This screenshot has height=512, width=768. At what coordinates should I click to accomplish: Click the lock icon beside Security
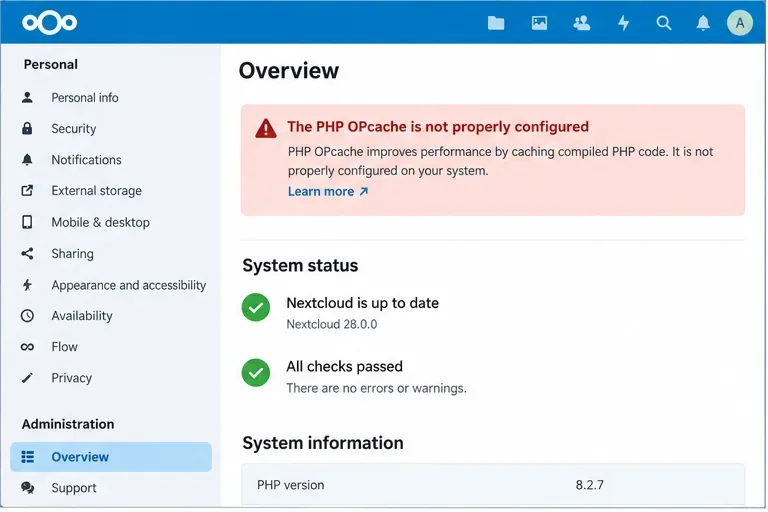[x=27, y=128]
